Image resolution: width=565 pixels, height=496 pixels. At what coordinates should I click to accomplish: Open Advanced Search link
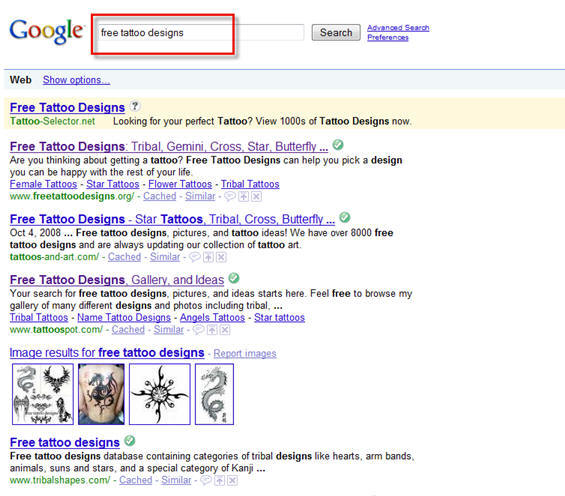click(x=398, y=28)
